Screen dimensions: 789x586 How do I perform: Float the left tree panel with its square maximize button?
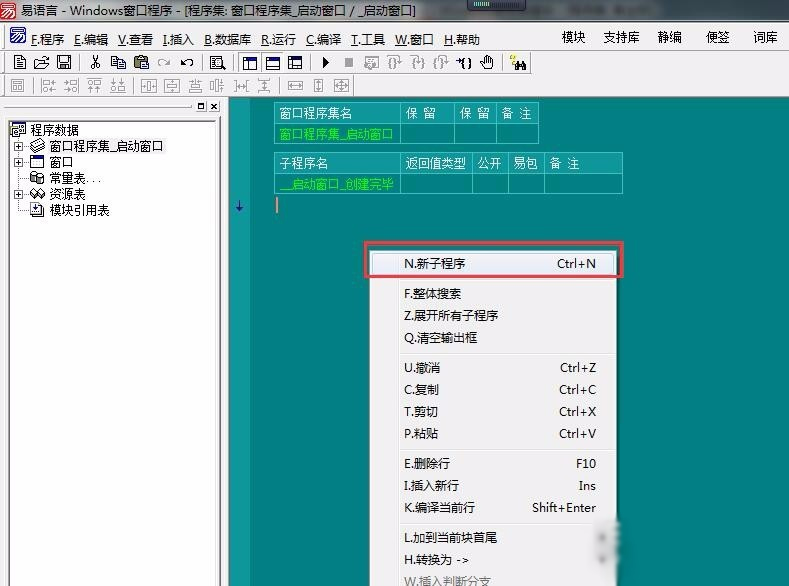(x=201, y=106)
